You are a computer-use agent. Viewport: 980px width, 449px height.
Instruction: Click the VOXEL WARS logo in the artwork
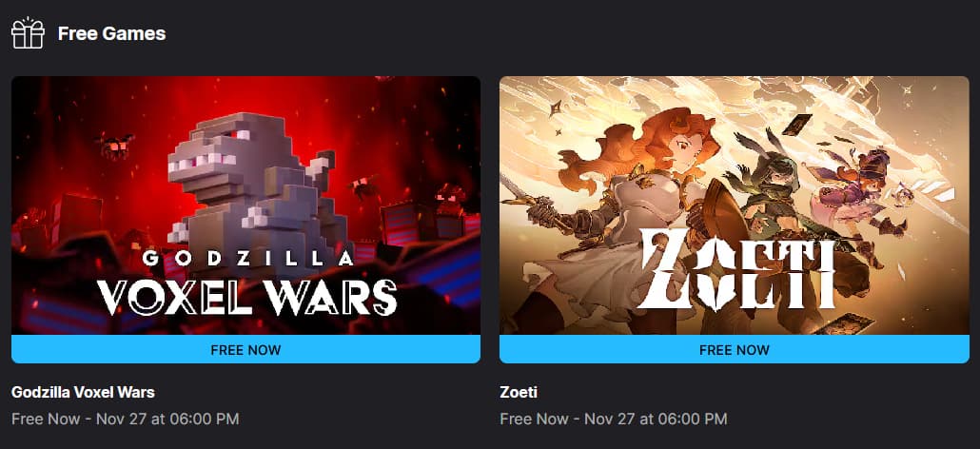246,297
